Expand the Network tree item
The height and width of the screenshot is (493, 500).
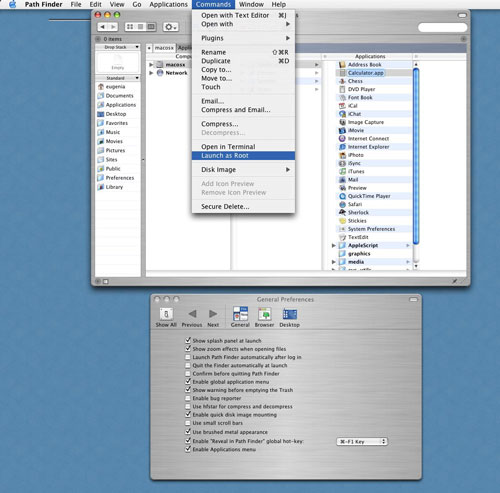(151, 73)
